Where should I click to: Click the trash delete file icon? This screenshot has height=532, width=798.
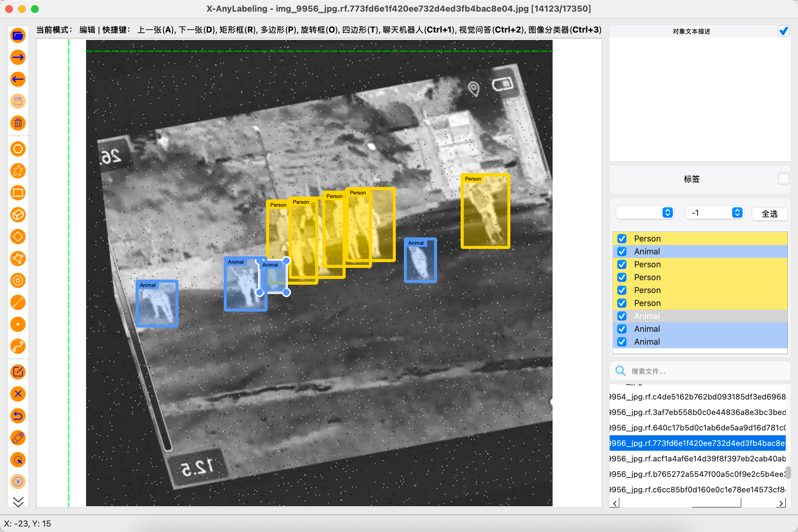[x=18, y=123]
